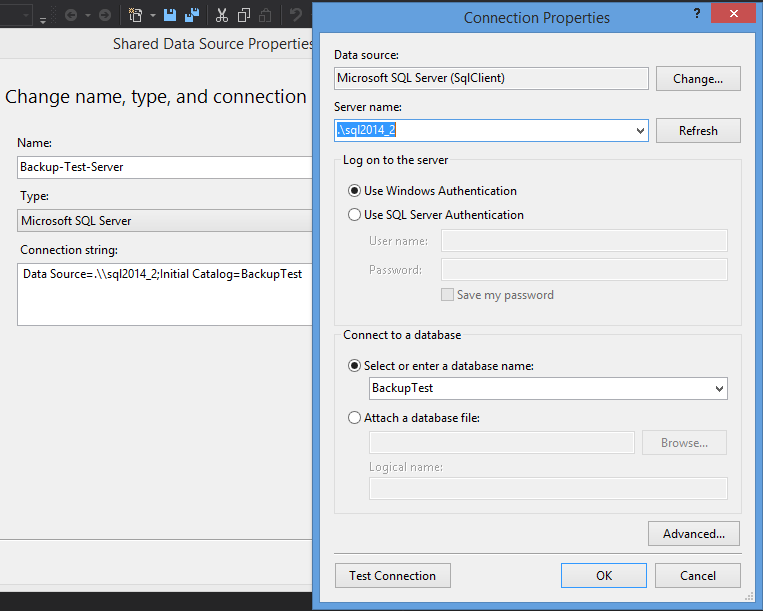Click the dialog Help question mark
763x611 pixels.
(x=697, y=13)
